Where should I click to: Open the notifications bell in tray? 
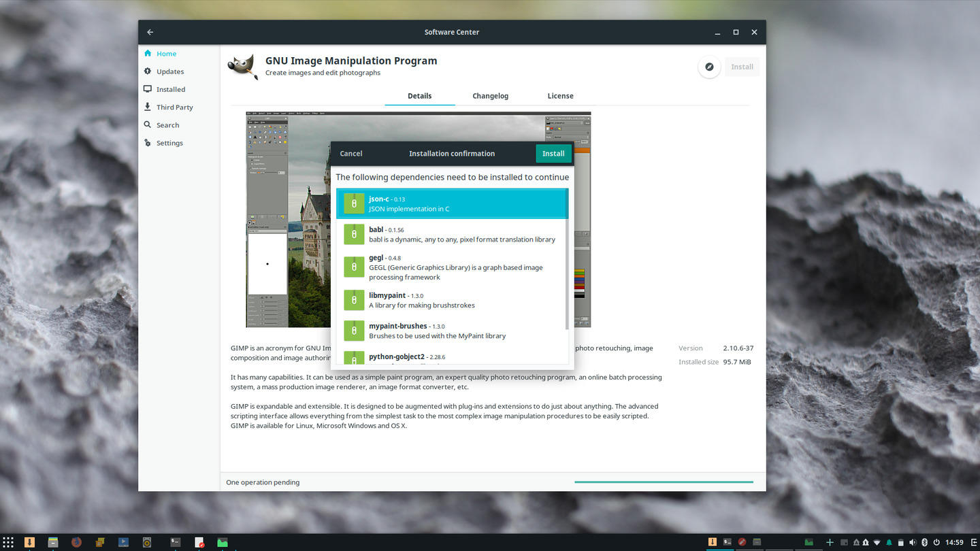click(889, 542)
